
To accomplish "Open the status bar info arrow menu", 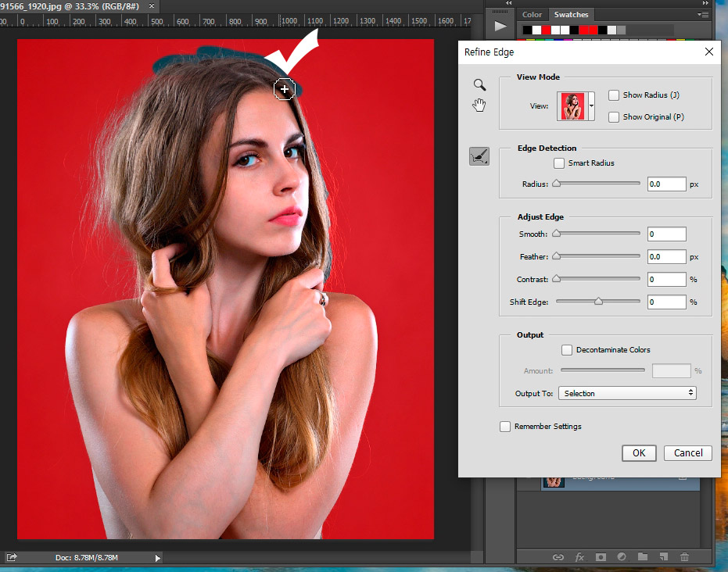I will tap(157, 558).
